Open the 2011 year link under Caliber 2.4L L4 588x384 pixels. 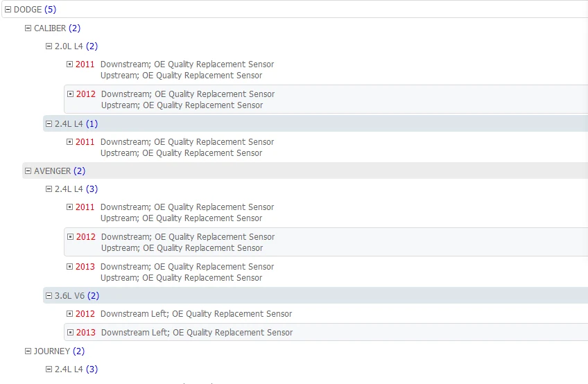[x=85, y=142]
